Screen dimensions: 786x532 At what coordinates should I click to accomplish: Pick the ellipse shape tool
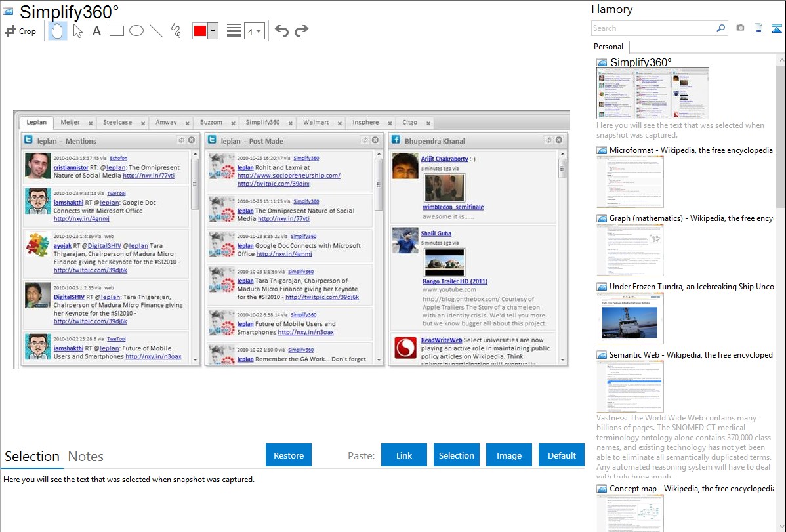[x=136, y=31]
